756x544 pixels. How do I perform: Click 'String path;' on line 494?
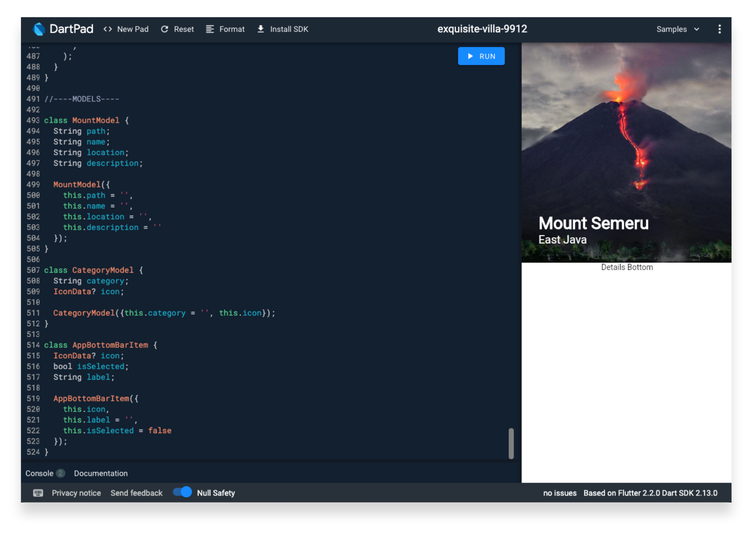point(82,131)
